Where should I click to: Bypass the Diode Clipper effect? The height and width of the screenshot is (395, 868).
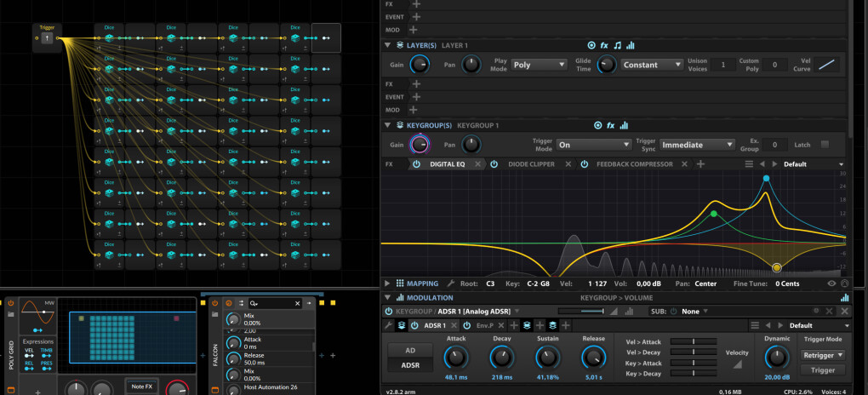click(494, 164)
